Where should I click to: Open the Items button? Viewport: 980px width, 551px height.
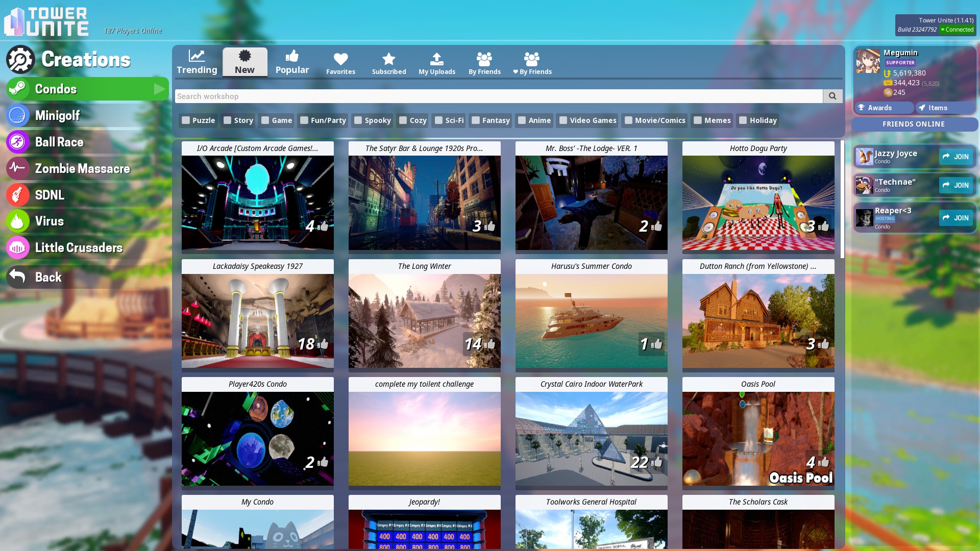point(946,108)
